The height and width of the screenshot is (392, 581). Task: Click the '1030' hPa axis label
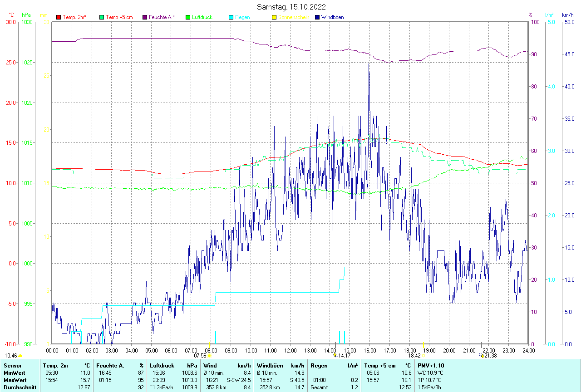[27, 22]
